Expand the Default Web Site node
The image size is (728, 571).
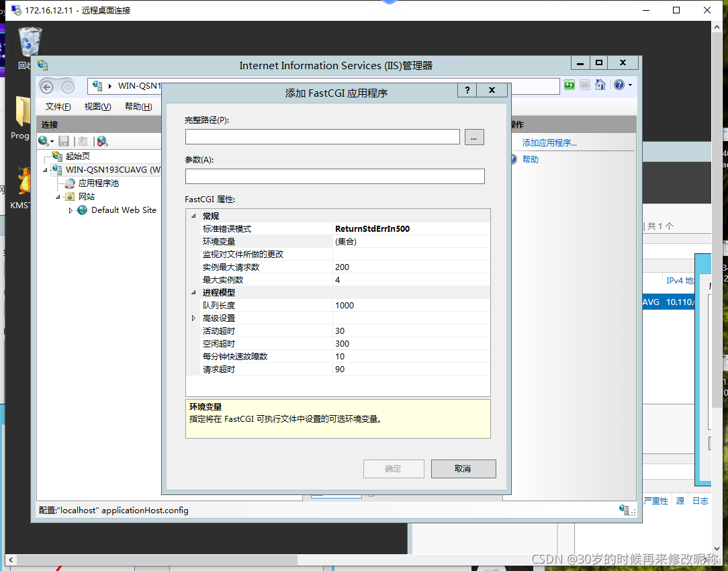click(71, 211)
